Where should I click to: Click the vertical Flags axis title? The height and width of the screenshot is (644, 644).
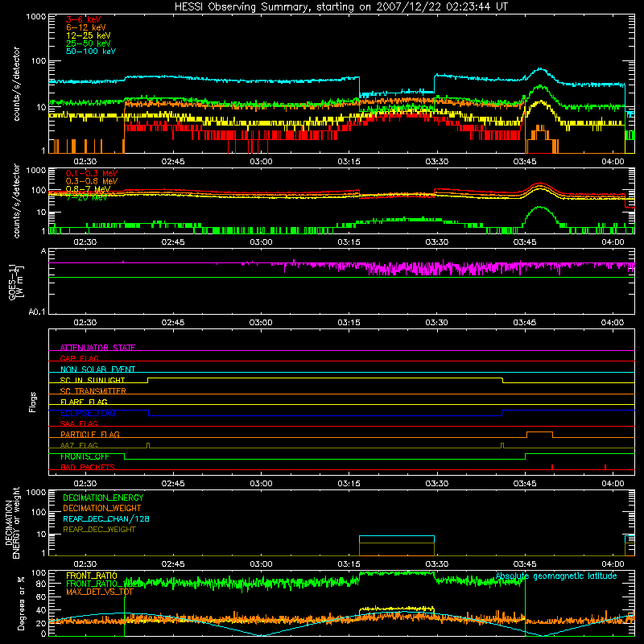point(33,402)
